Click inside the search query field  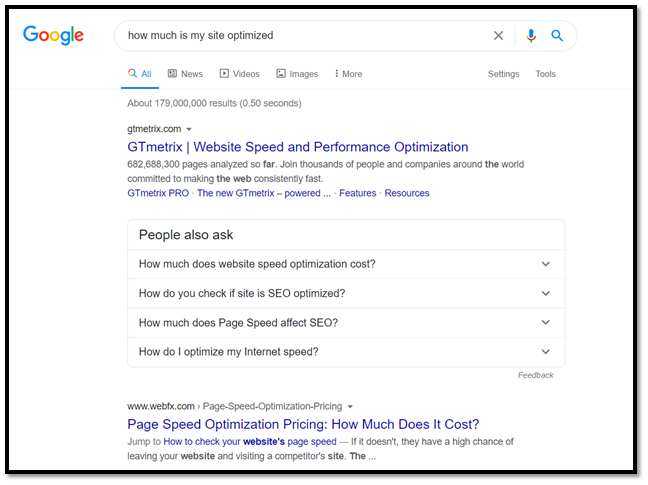[306, 36]
